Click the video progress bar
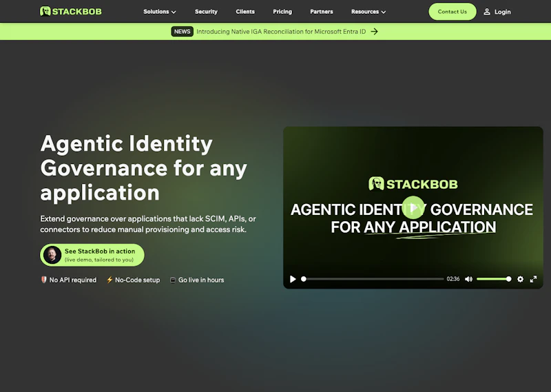 pyautogui.click(x=373, y=279)
